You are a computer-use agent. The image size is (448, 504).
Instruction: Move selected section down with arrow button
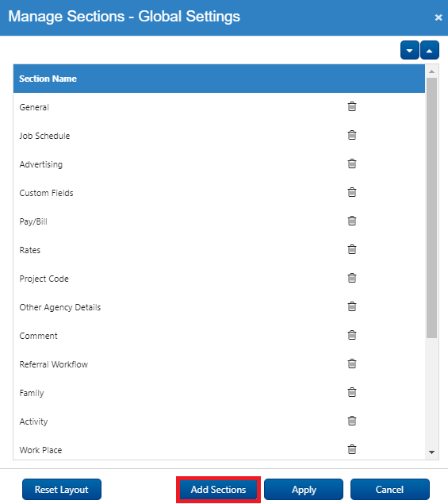coord(409,51)
